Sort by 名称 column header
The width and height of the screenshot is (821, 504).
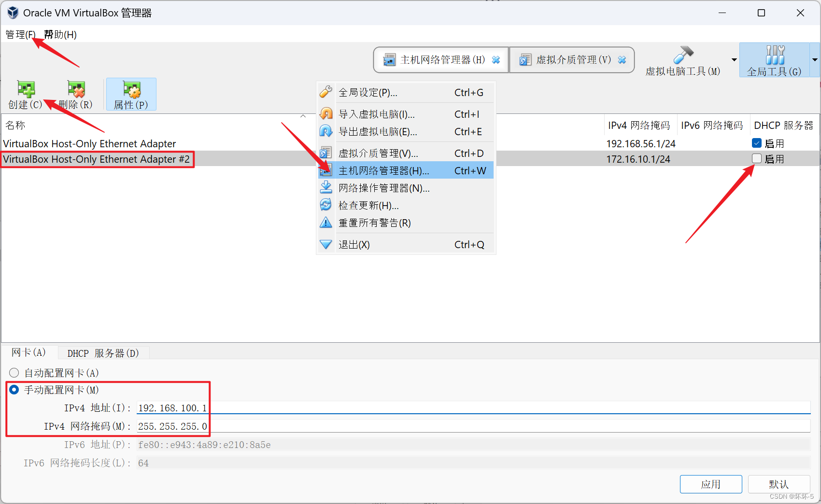pyautogui.click(x=15, y=126)
